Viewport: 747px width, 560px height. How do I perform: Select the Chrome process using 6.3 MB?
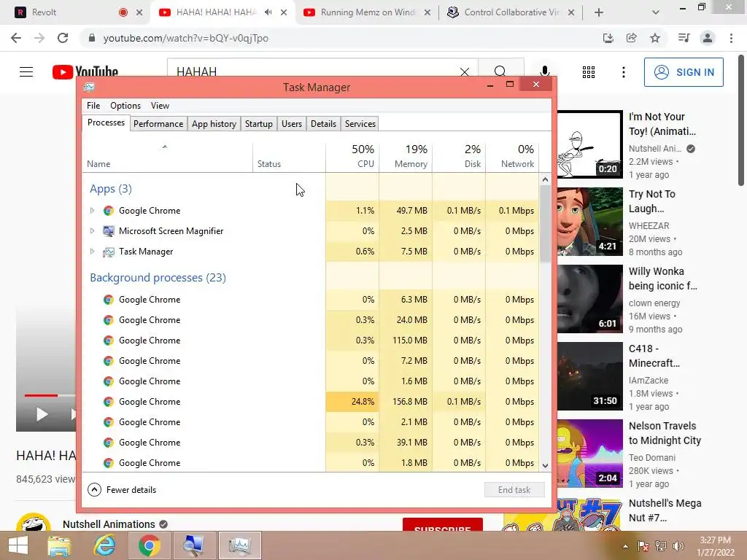point(311,300)
